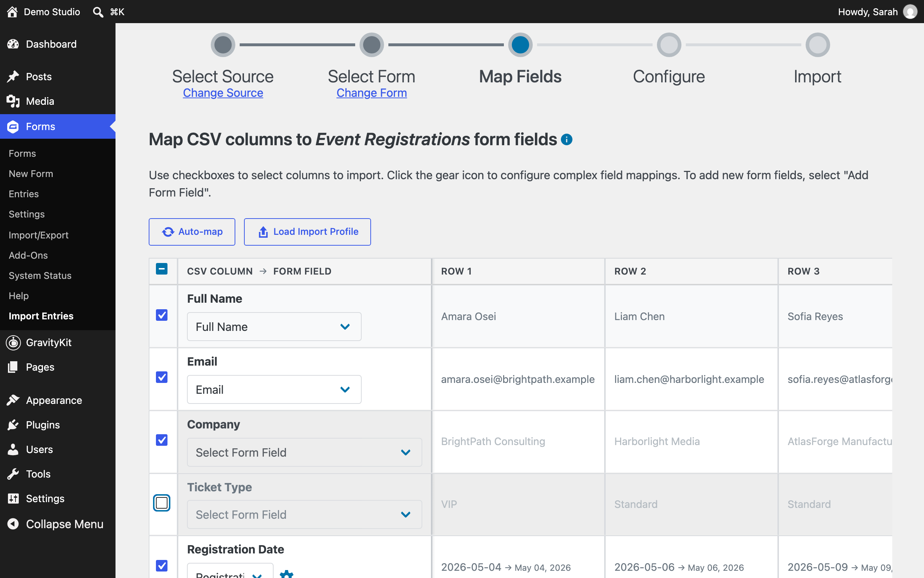This screenshot has height=578, width=924.
Task: Click the Load Import Profile upload icon
Action: (x=263, y=232)
